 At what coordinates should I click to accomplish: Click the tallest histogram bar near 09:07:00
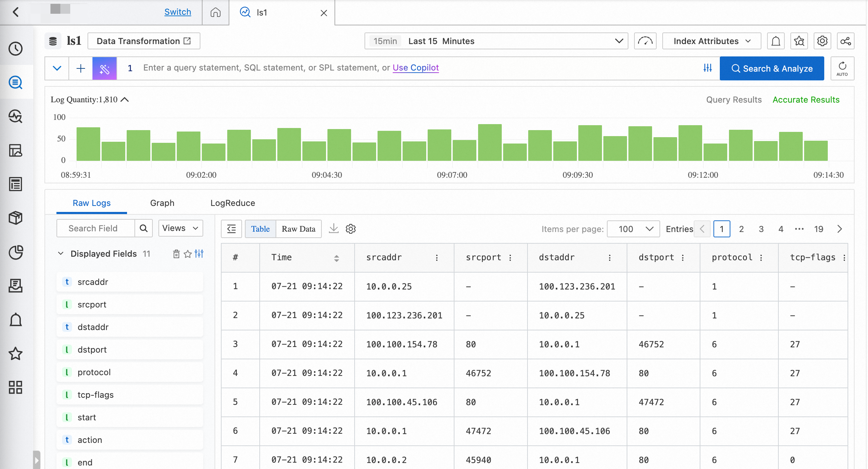(x=490, y=142)
